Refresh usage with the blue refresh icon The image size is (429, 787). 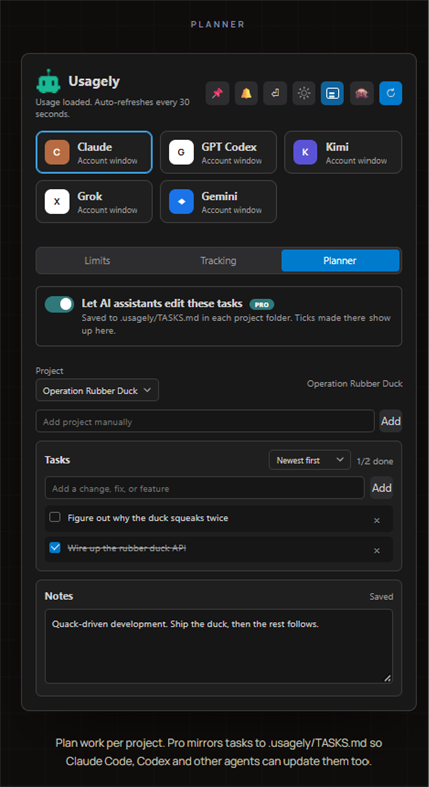point(390,93)
